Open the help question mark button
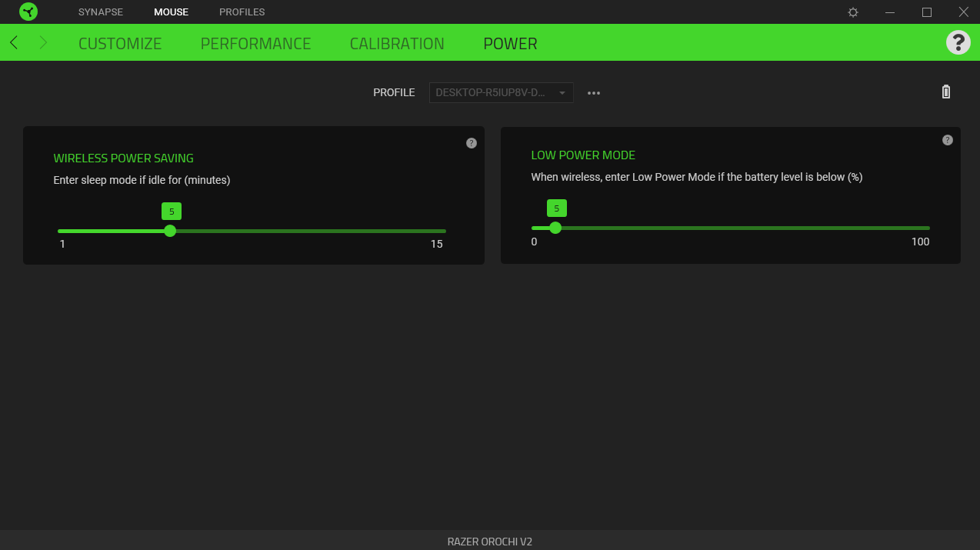 958,42
